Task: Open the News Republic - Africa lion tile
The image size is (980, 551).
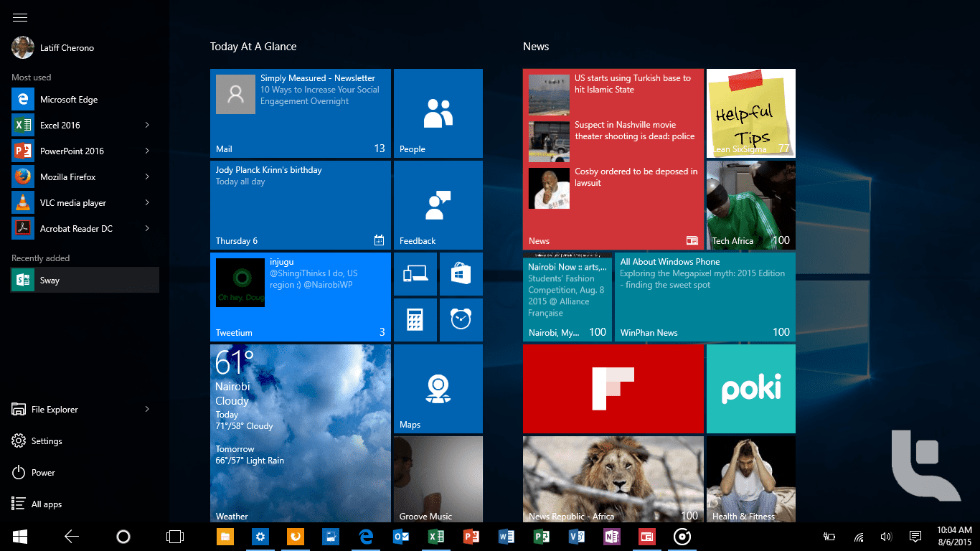Action: tap(613, 479)
